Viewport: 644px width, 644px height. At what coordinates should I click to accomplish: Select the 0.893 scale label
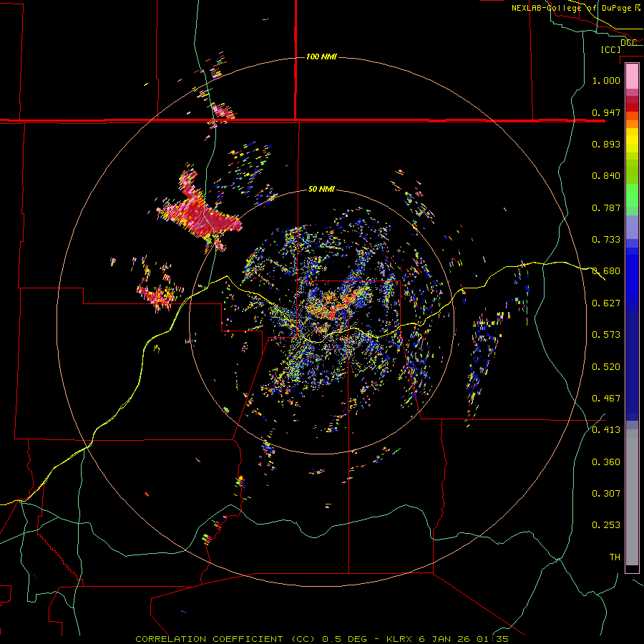606,144
